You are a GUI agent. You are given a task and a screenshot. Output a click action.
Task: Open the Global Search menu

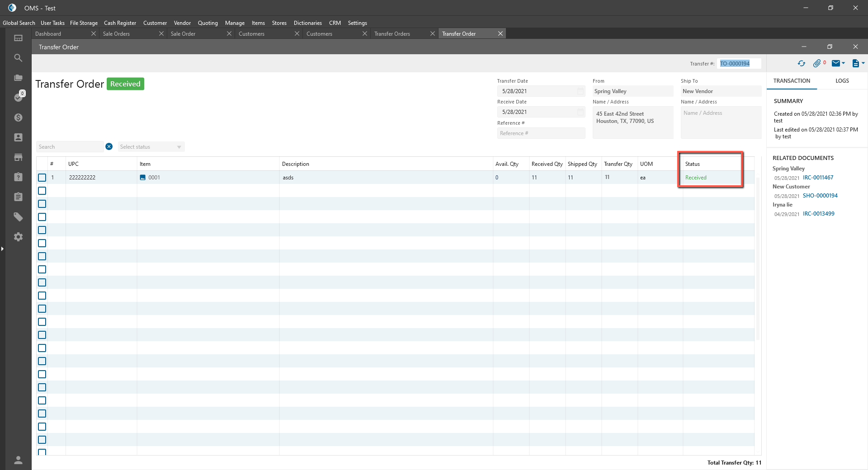(19, 23)
